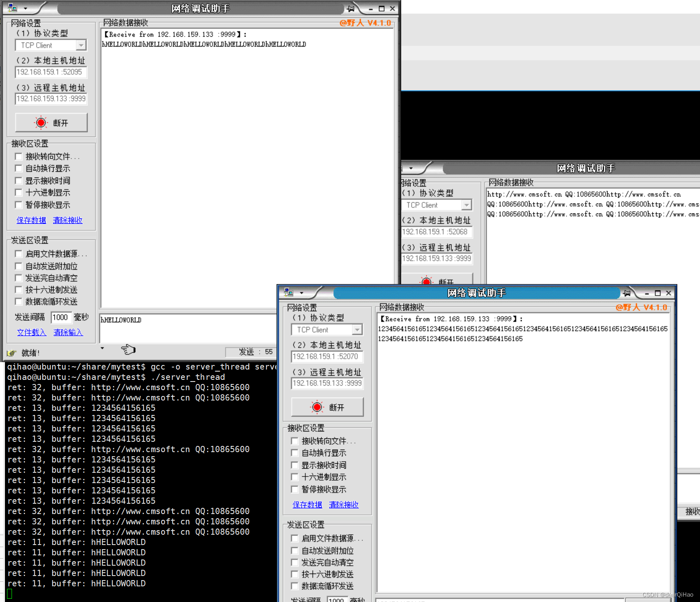This screenshot has width=700, height=602.
Task: Expand protocol TCP Client in background window
Action: click(x=467, y=205)
